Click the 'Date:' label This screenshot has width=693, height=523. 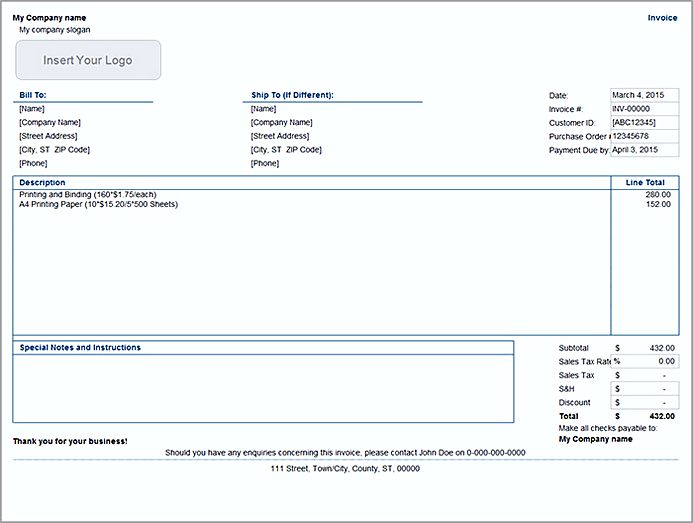click(x=559, y=95)
